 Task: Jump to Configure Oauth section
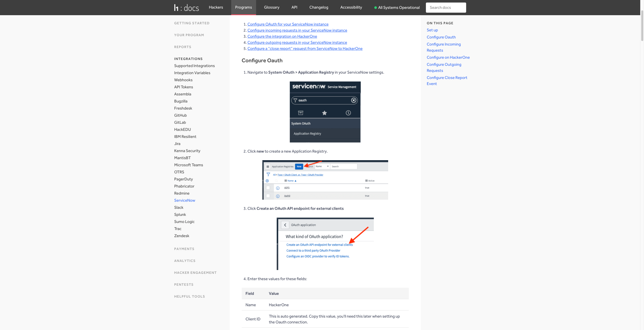click(441, 37)
